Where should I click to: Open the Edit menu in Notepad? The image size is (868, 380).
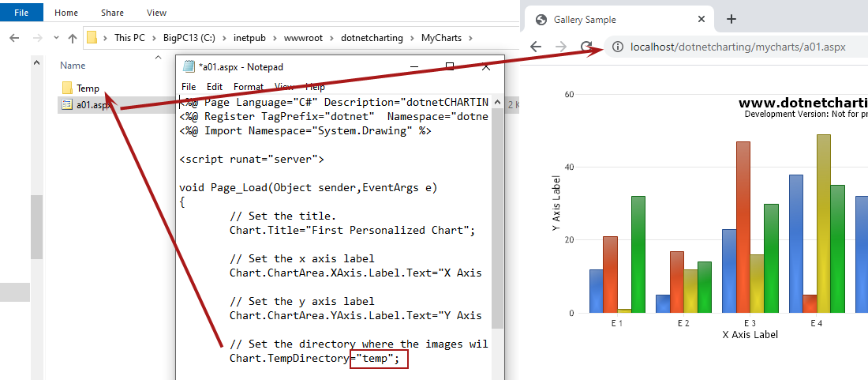point(214,87)
